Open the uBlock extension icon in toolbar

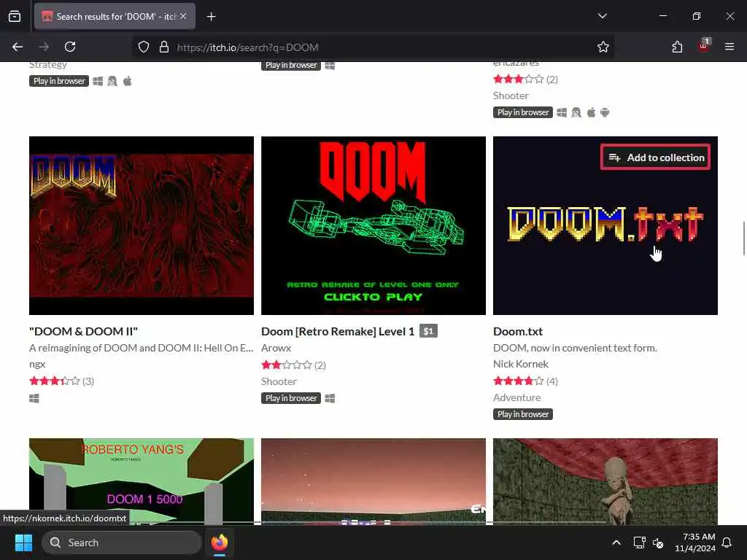[704, 46]
